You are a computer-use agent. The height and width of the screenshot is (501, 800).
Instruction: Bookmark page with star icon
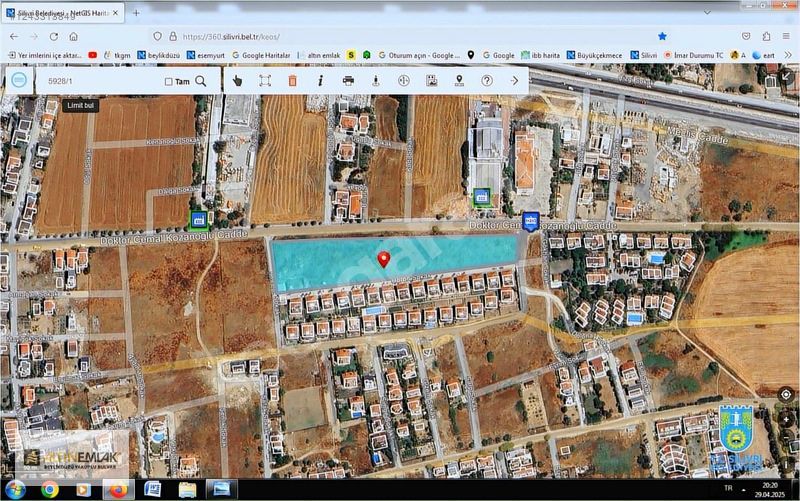[662, 35]
